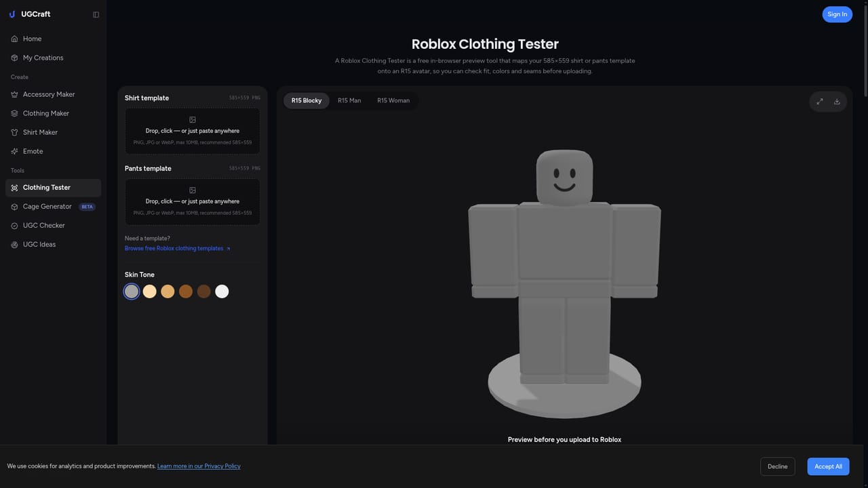Collapse the sidebar with the panel toggle icon
The height and width of the screenshot is (488, 868).
coord(96,14)
